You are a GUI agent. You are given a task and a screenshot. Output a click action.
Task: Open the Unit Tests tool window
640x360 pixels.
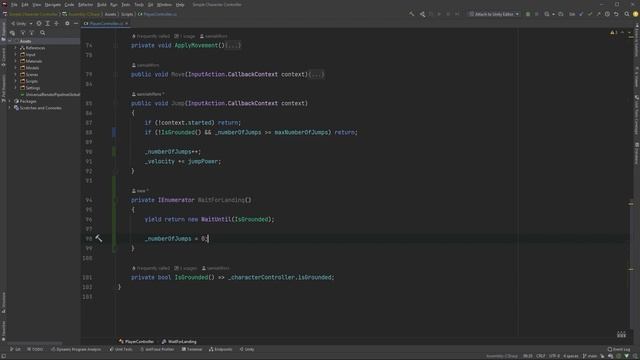click(121, 349)
